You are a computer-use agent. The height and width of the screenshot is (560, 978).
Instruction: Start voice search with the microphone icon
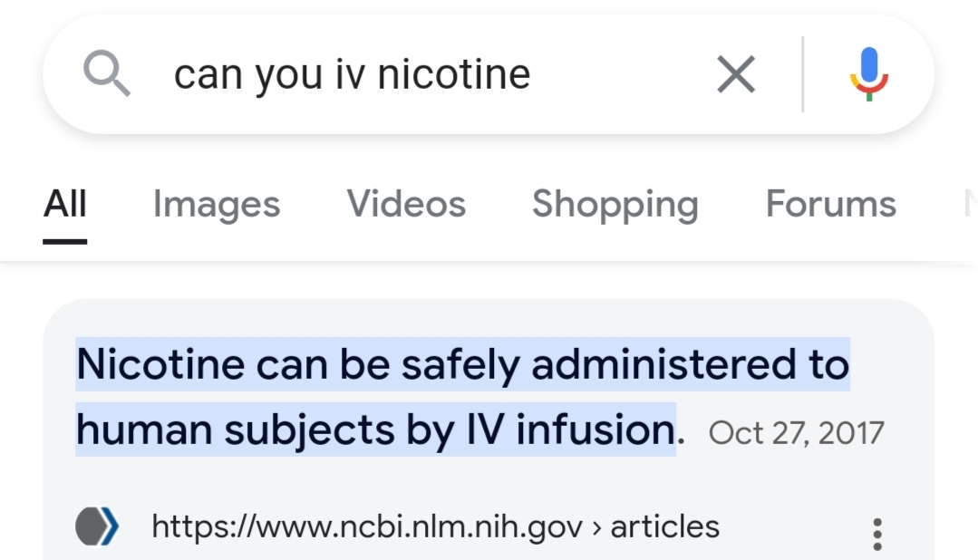(869, 73)
